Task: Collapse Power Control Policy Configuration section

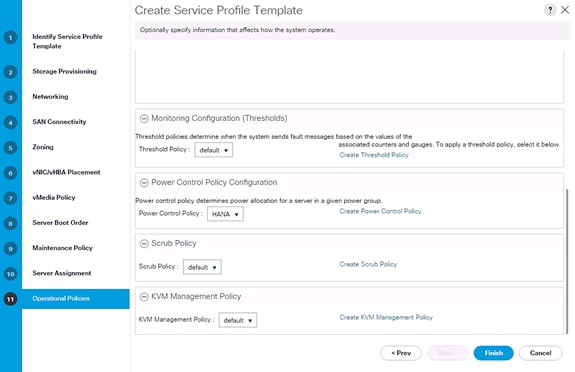Action: pyautogui.click(x=144, y=183)
